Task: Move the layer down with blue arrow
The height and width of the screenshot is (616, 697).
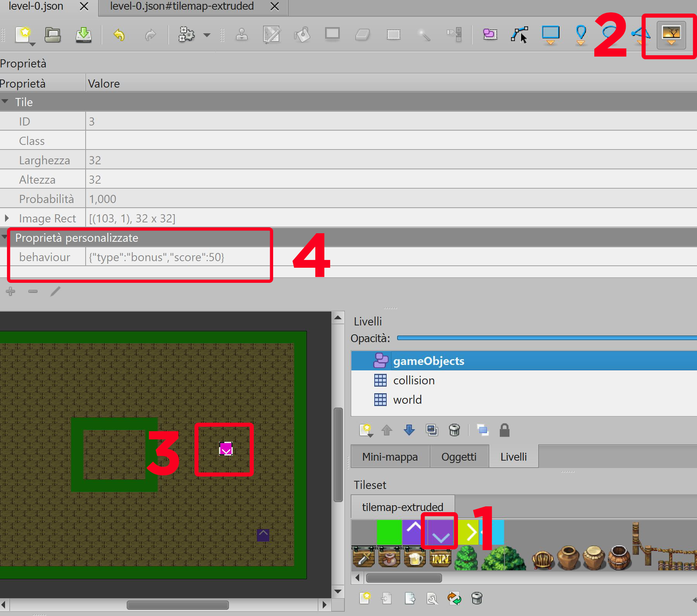Action: click(409, 430)
